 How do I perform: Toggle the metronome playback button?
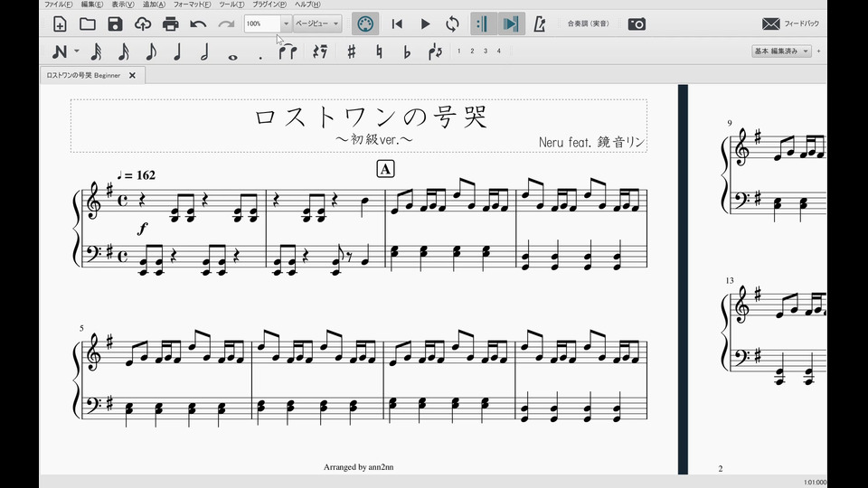[x=540, y=24]
